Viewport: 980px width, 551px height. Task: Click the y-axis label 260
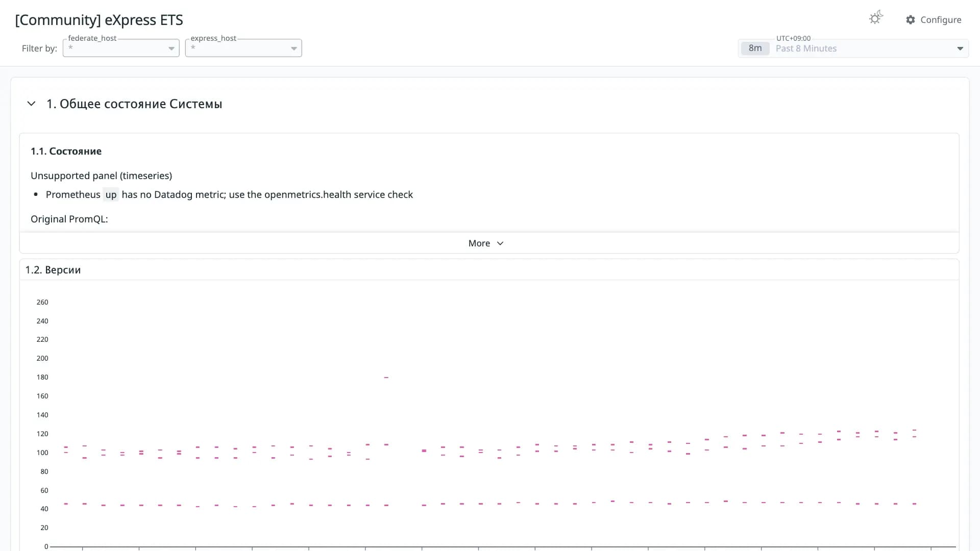(x=42, y=302)
